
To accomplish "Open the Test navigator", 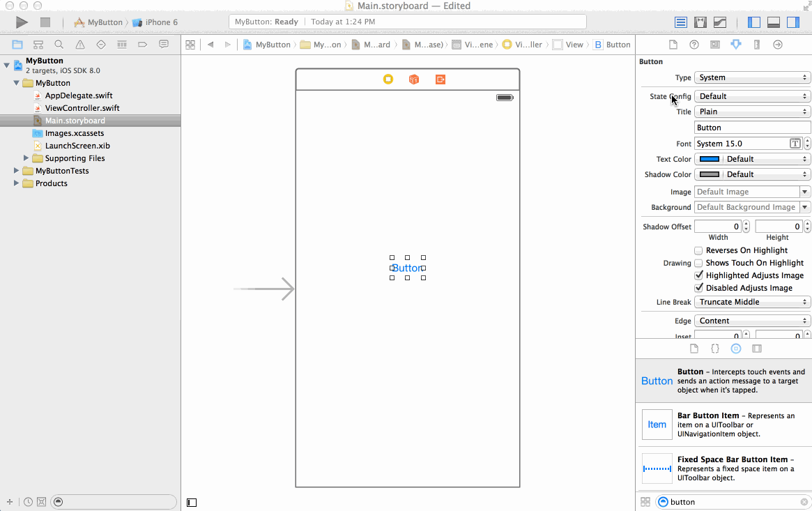I will point(101,45).
